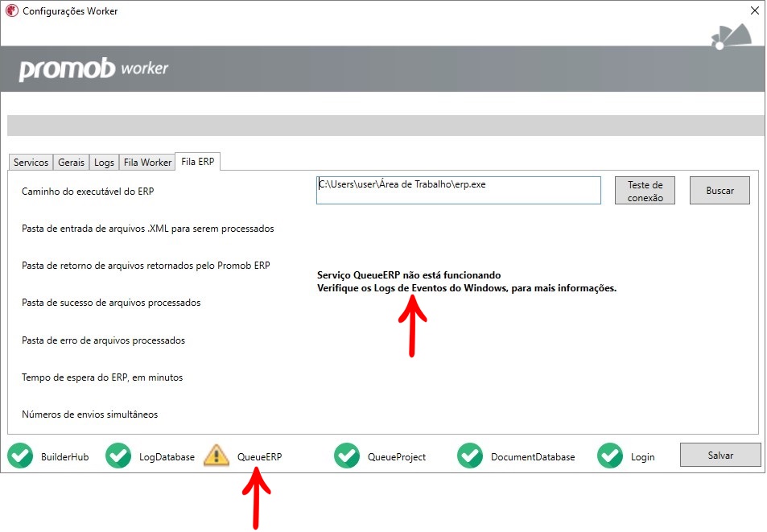767x532 pixels.
Task: Click the QueueERP yellow warning icon
Action: point(216,456)
